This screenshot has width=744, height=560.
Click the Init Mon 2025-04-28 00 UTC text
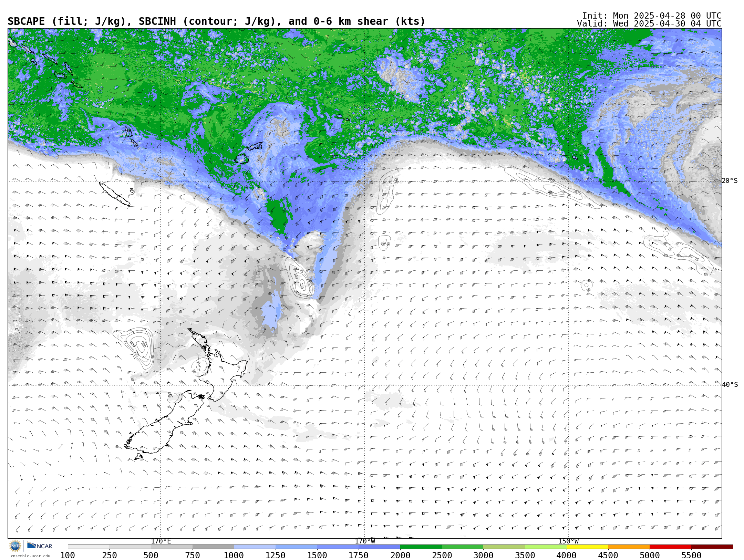pos(652,16)
